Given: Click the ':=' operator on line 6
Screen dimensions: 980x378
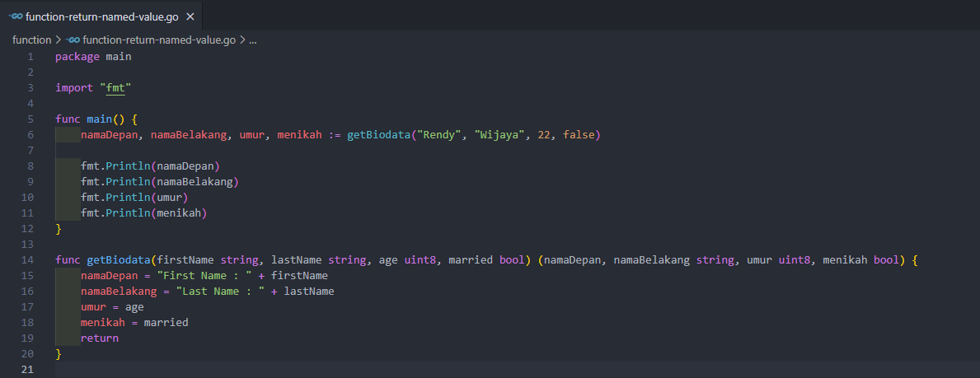Looking at the screenshot, I should click(335, 135).
